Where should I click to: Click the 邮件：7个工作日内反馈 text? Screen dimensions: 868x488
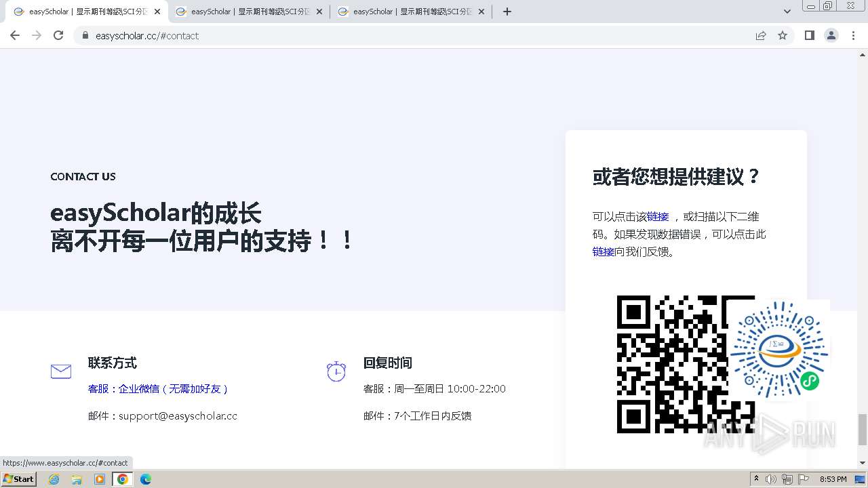[x=418, y=416]
